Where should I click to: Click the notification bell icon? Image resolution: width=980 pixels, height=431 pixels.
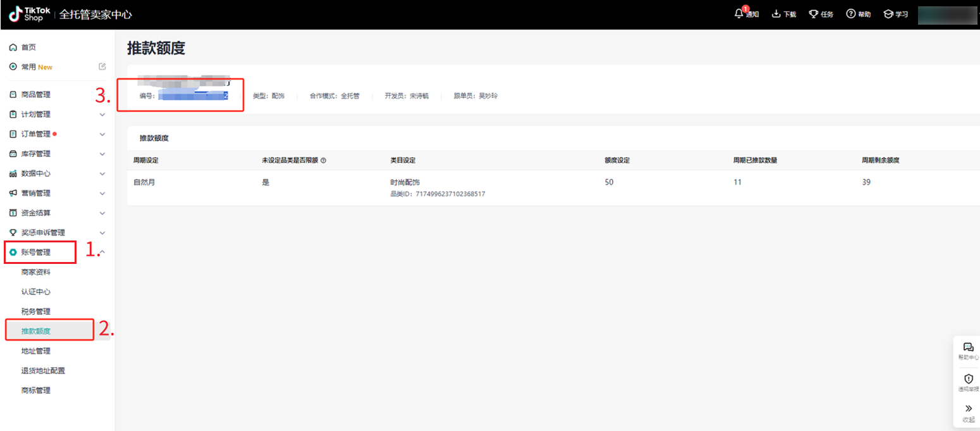pos(739,14)
